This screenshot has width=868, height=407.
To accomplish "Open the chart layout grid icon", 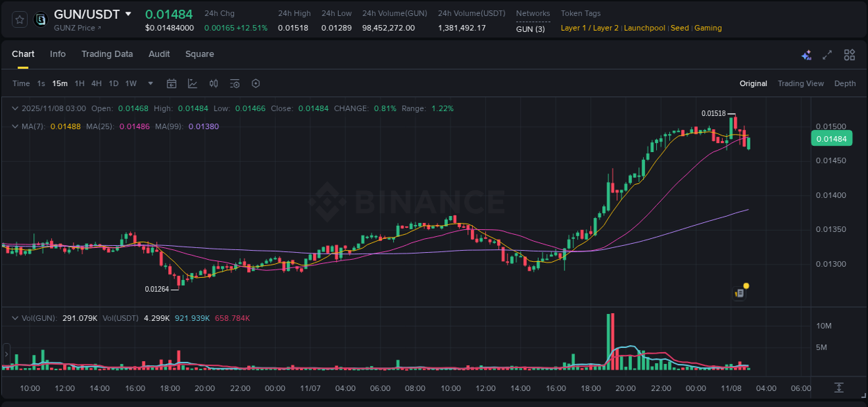I will point(849,54).
